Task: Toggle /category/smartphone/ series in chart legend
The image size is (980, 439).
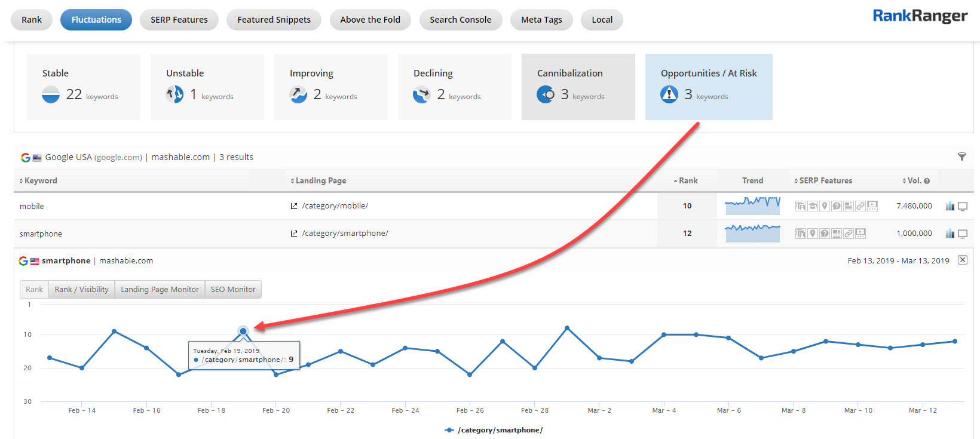Action: click(494, 430)
